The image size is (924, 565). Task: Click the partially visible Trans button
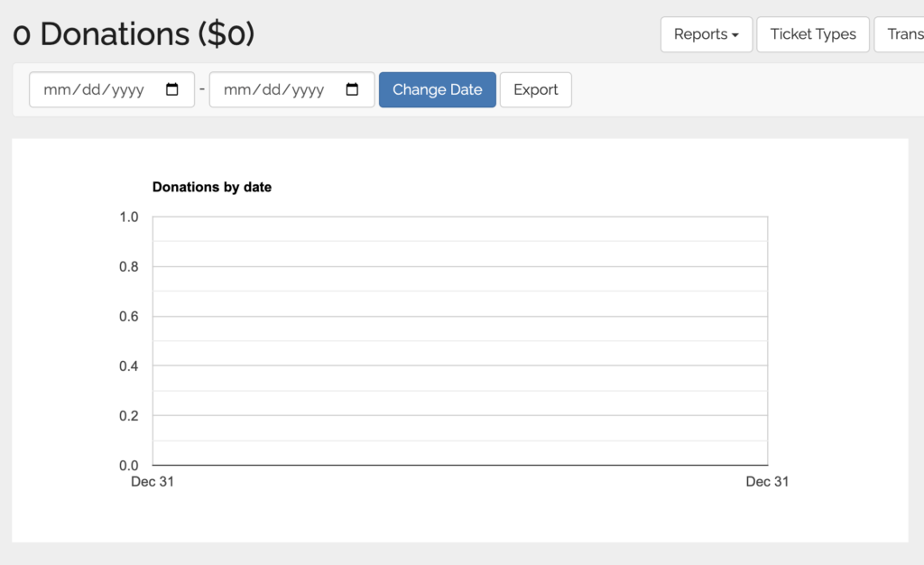pyautogui.click(x=902, y=34)
